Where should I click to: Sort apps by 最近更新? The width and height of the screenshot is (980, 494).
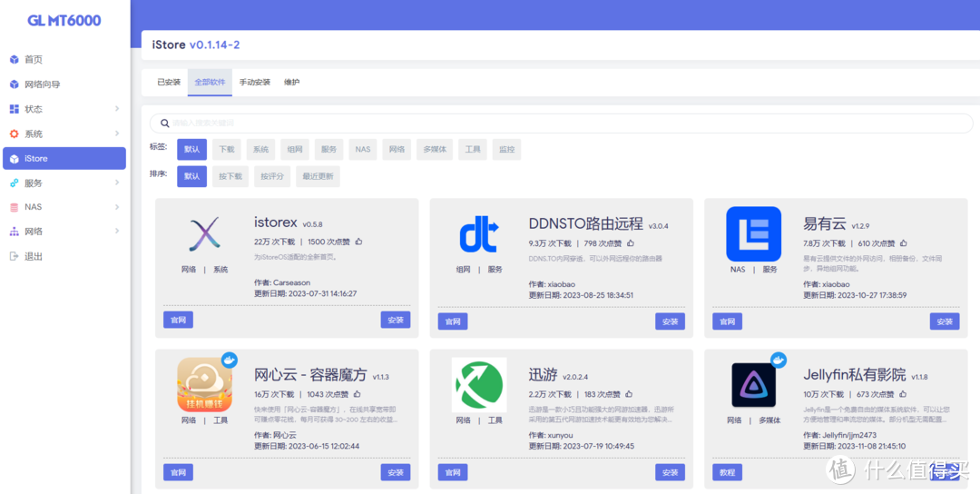pyautogui.click(x=318, y=176)
